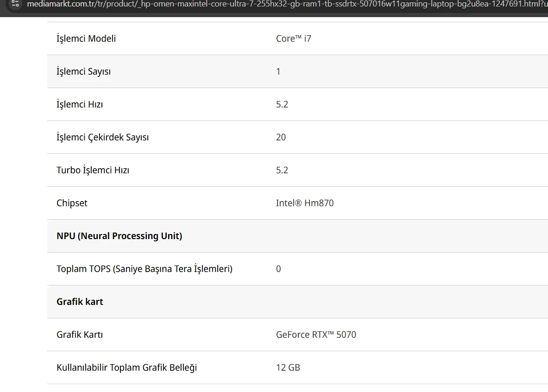This screenshot has height=392, width=548.
Task: Select the 'Toplam TOPS (Saniye Başına Tera İşlemleri)' label
Action: click(x=145, y=269)
